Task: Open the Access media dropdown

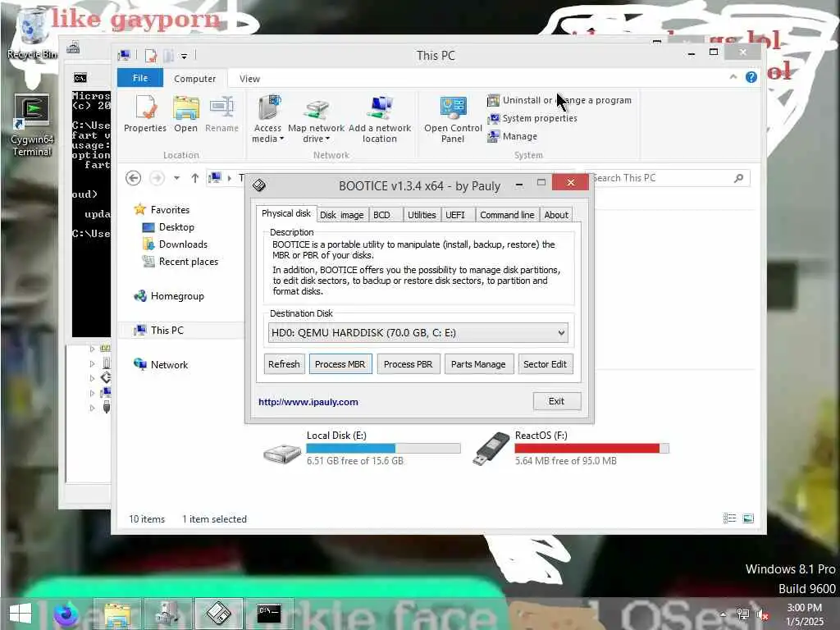Action: coord(268,119)
